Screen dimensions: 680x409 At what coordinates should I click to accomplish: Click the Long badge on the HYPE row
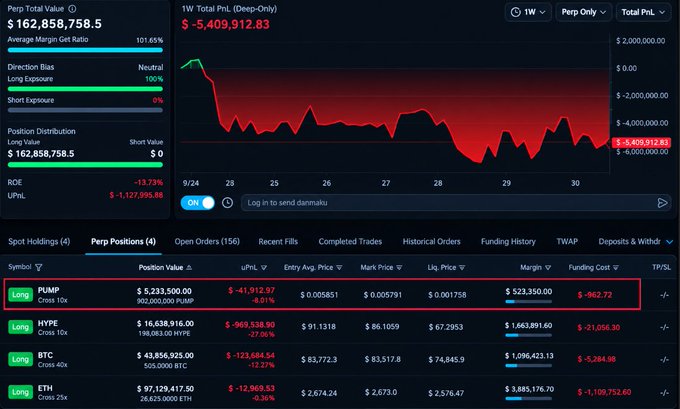[x=20, y=327]
